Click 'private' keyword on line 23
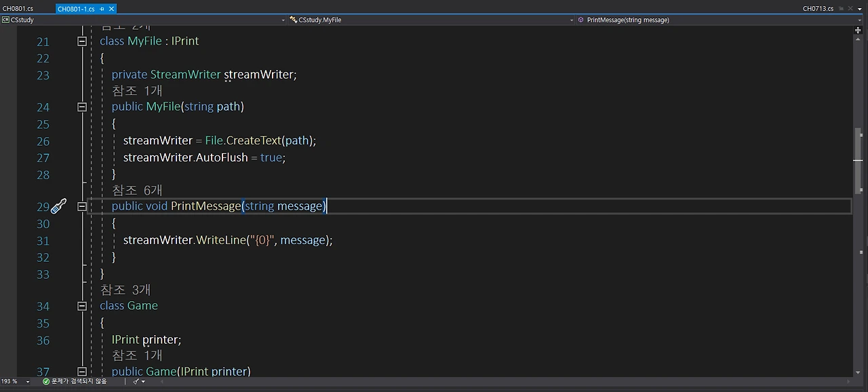This screenshot has width=868, height=392. 130,75
